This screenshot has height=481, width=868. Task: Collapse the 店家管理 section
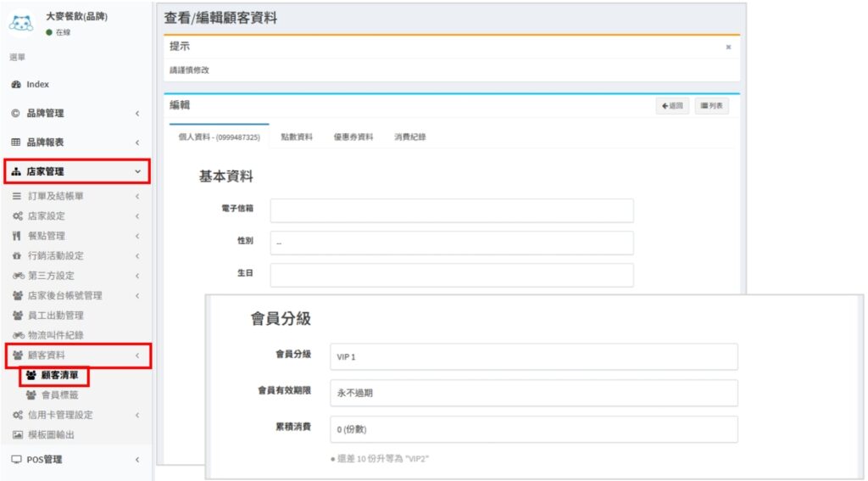click(137, 171)
